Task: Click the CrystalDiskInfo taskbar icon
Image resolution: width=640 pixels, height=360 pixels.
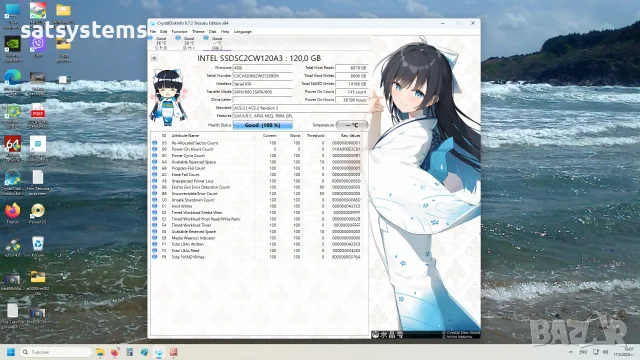Action: point(159,352)
